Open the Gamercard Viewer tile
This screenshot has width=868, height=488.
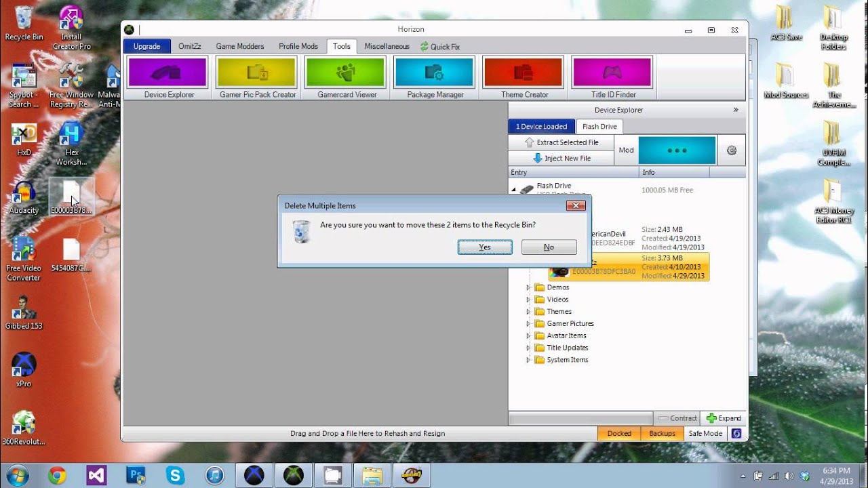(347, 78)
